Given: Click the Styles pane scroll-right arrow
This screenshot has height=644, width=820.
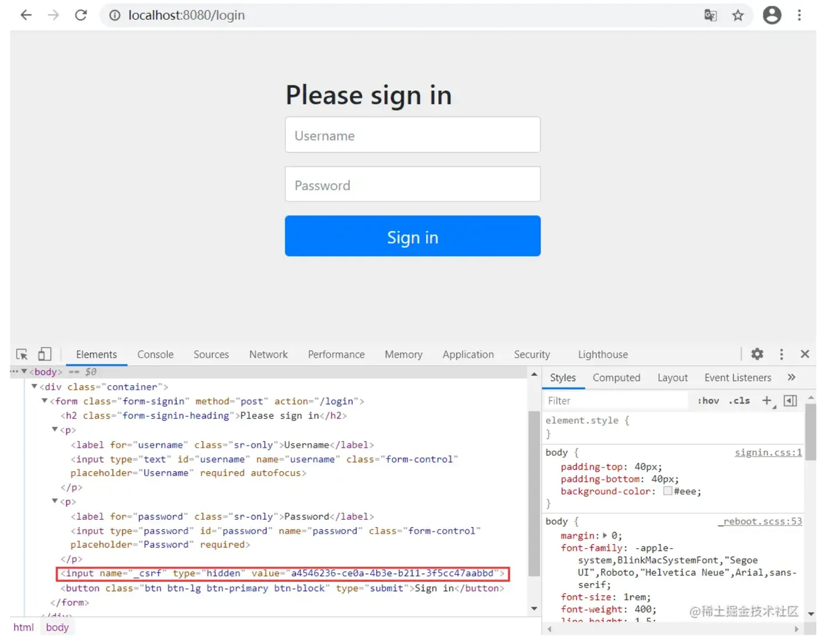Looking at the screenshot, I should (x=797, y=629).
